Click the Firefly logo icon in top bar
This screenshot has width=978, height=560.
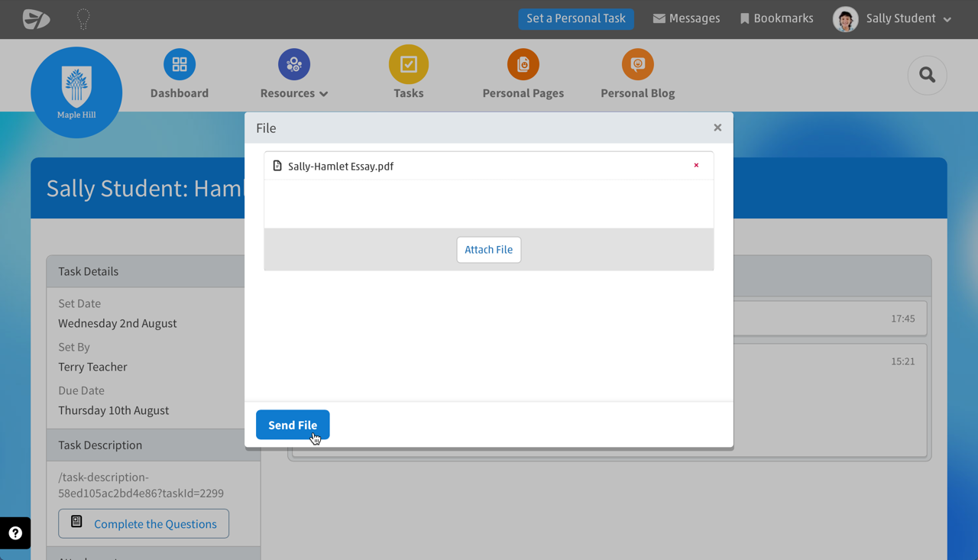pyautogui.click(x=36, y=19)
